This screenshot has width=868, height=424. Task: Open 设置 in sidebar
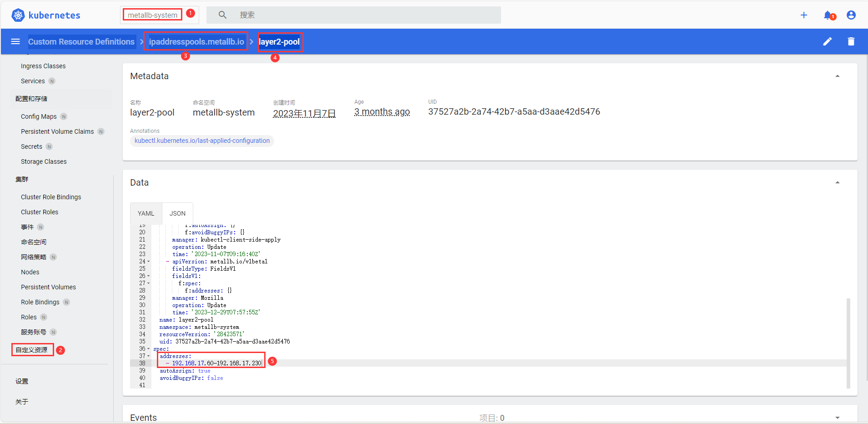(22, 381)
